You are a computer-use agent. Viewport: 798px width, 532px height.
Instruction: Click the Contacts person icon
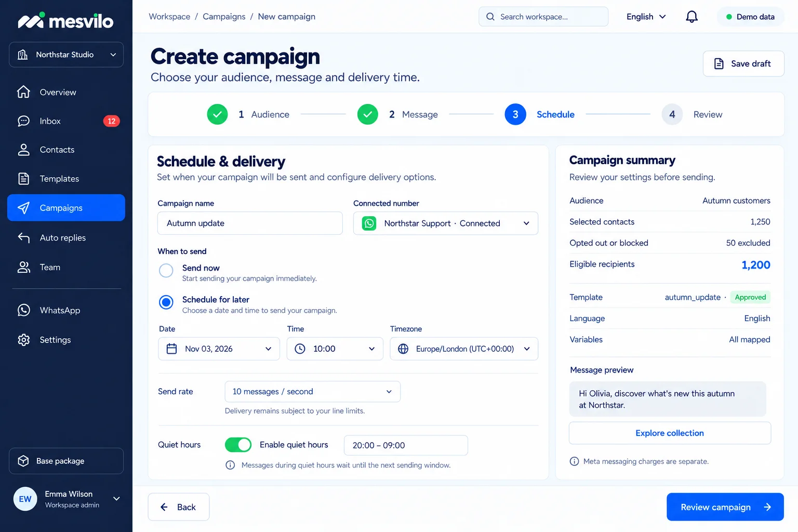pos(23,150)
